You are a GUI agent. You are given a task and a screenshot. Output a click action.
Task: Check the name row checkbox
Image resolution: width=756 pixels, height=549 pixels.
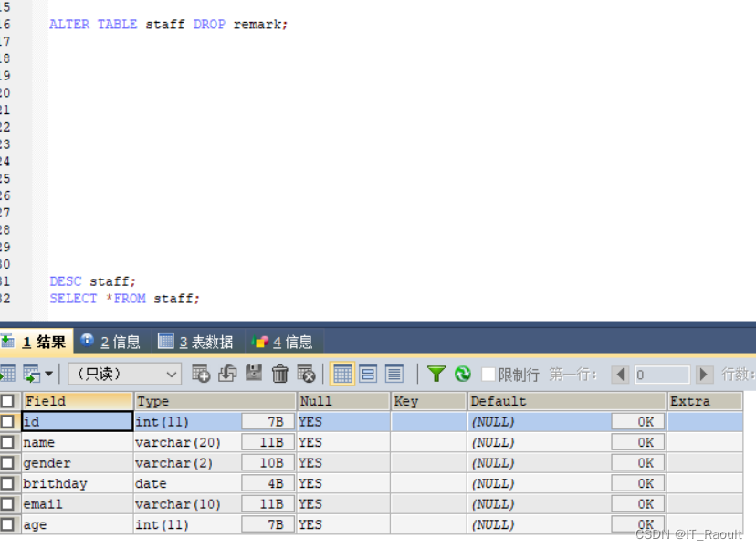pos(7,442)
